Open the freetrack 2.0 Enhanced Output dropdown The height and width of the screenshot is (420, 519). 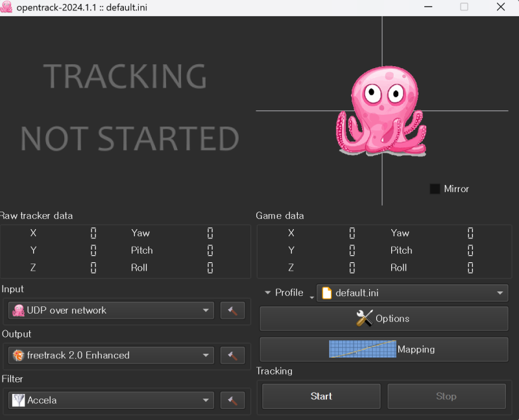point(111,355)
